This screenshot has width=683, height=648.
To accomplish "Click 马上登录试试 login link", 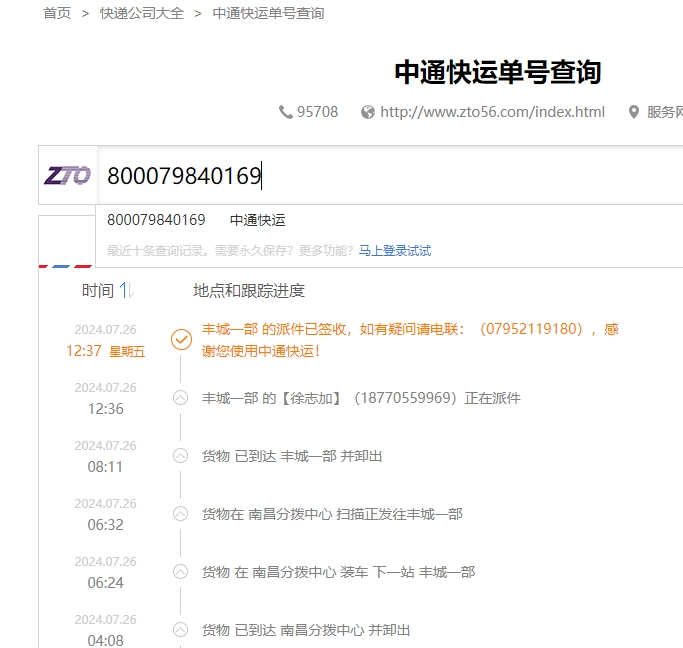I will pos(395,250).
